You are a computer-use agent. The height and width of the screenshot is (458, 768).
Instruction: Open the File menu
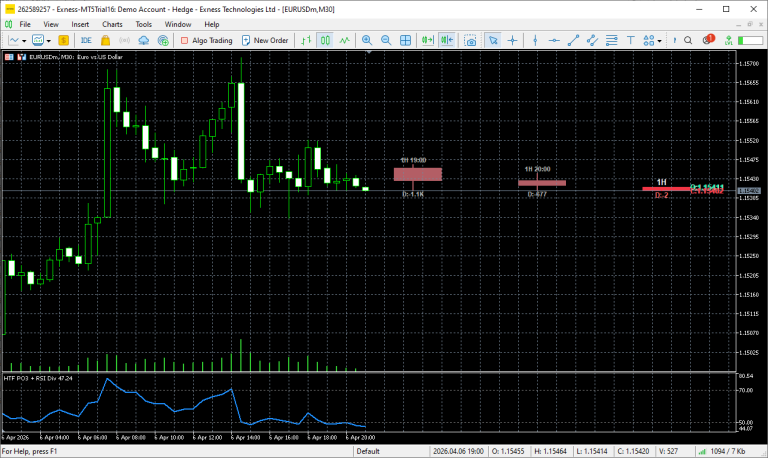click(x=25, y=24)
